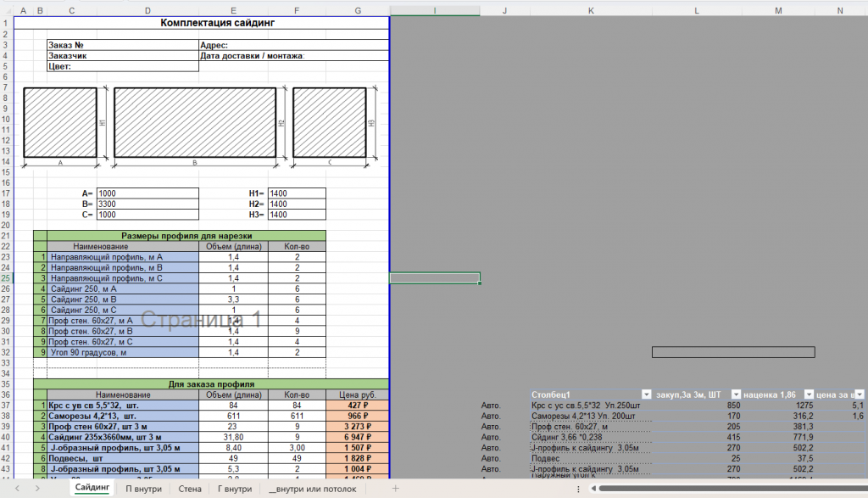
Task: Go to next sheet with right arrow
Action: point(37,489)
